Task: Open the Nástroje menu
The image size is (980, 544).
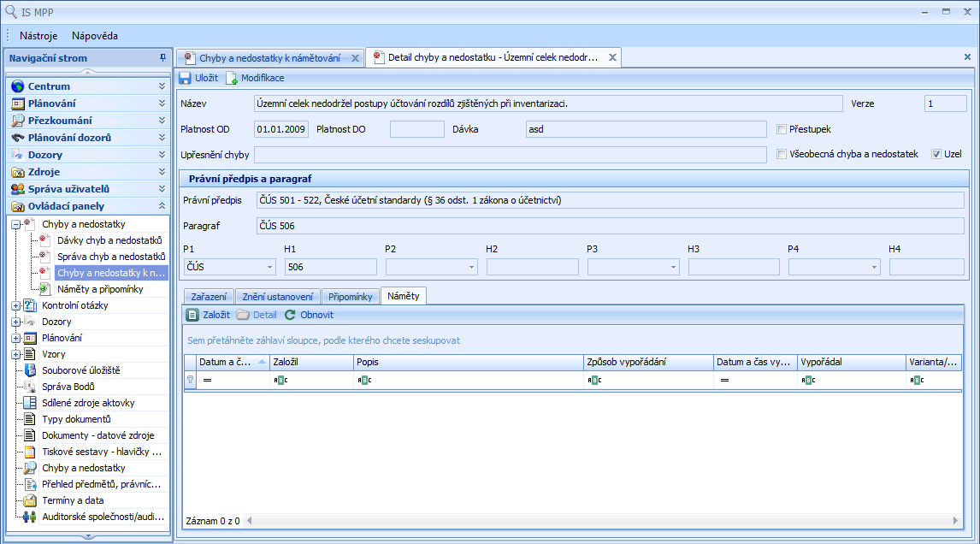Action: pyautogui.click(x=38, y=36)
